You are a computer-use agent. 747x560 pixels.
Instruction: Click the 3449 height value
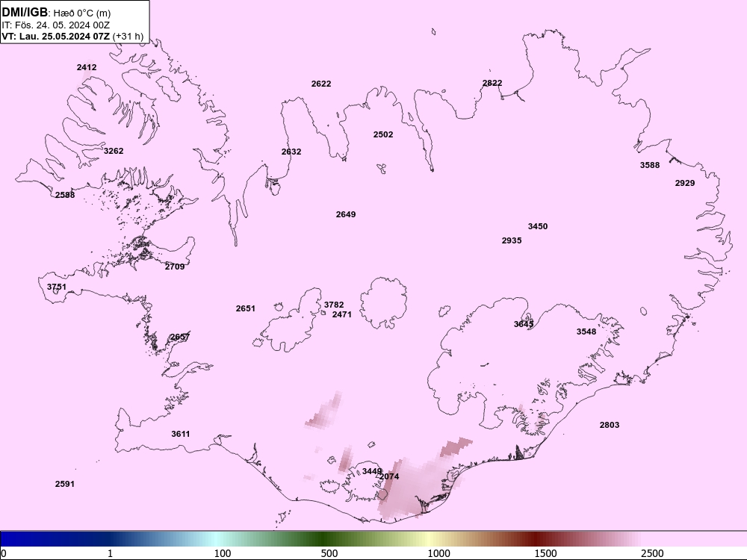tap(372, 471)
